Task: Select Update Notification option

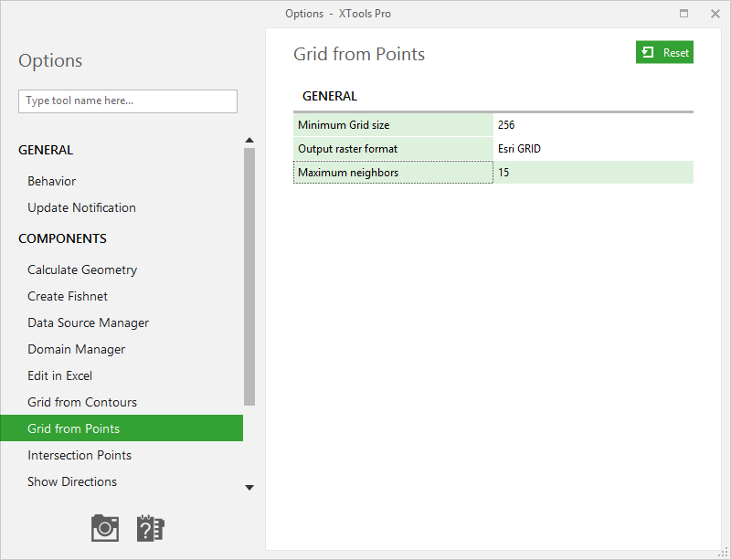Action: click(81, 208)
